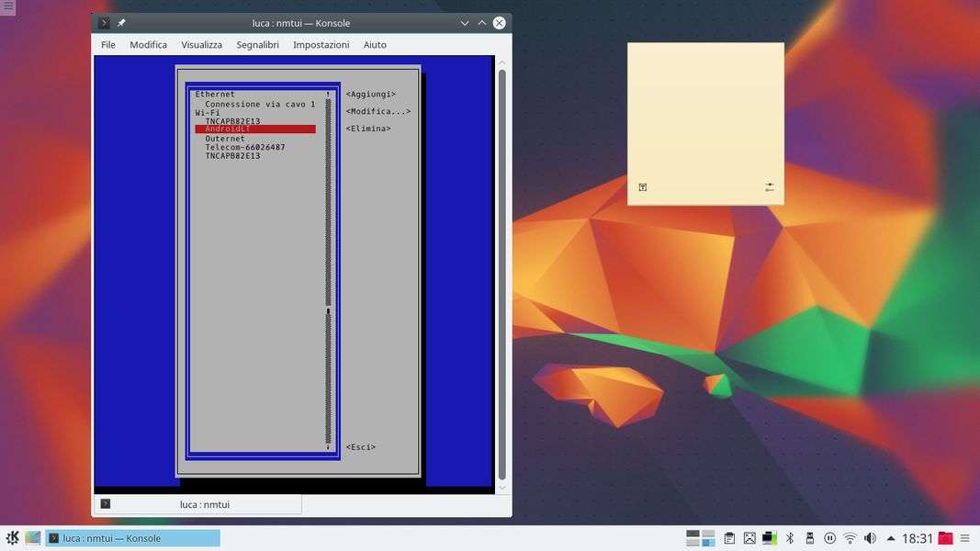Image resolution: width=980 pixels, height=551 pixels.
Task: Open the Wi-Fi network tray icon
Action: (x=850, y=538)
